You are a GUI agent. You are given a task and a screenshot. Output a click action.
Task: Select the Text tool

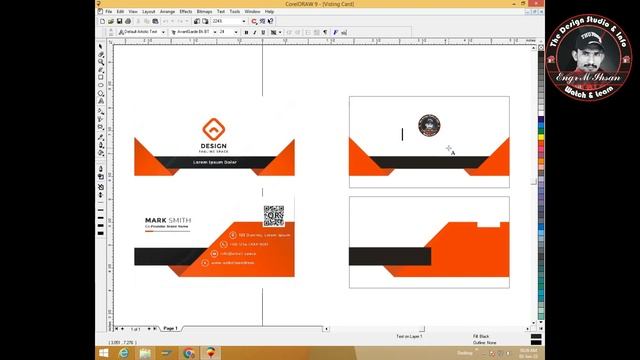coord(100,101)
